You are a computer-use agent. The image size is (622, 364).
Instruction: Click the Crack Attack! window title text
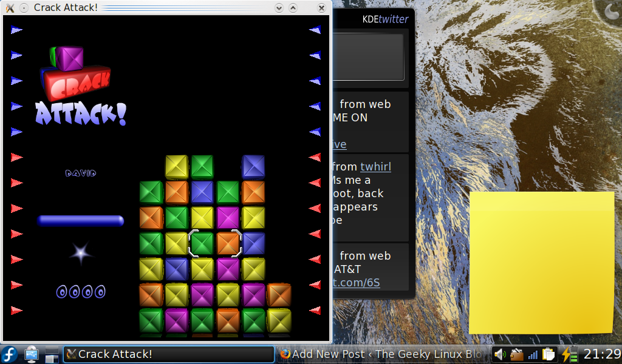click(66, 7)
